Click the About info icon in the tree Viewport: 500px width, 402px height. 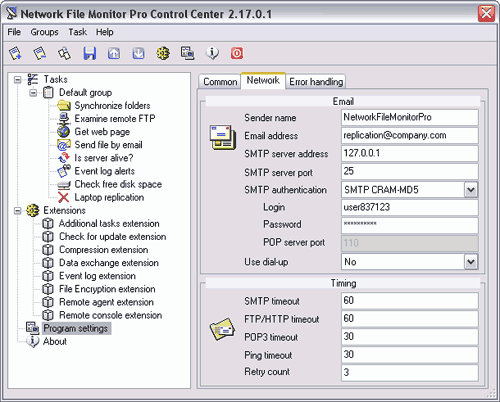pos(33,342)
